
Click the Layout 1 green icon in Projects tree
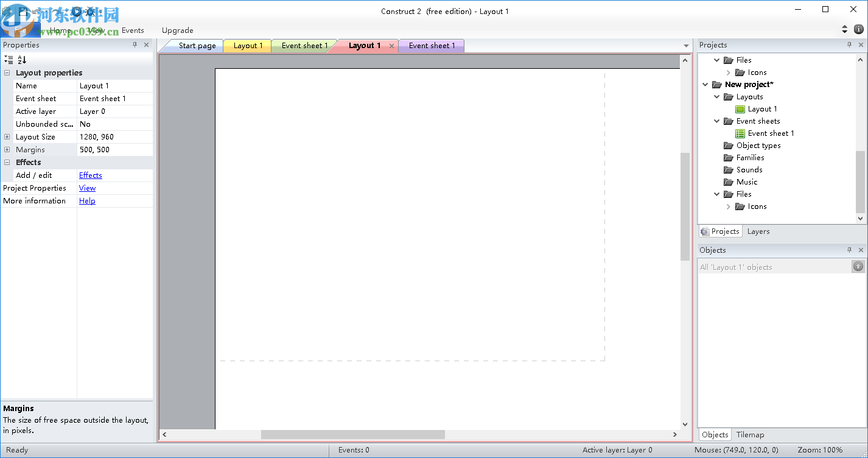740,108
